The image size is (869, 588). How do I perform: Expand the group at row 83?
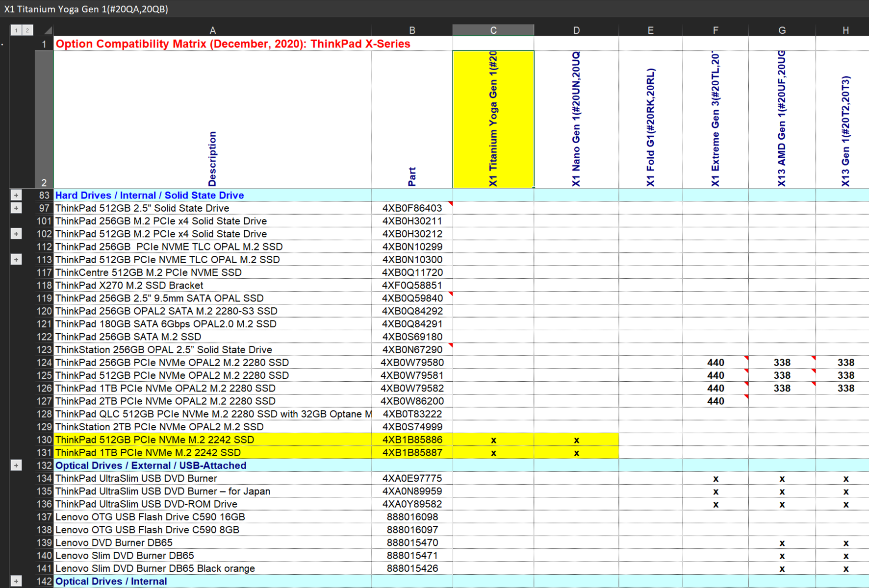[16, 196]
